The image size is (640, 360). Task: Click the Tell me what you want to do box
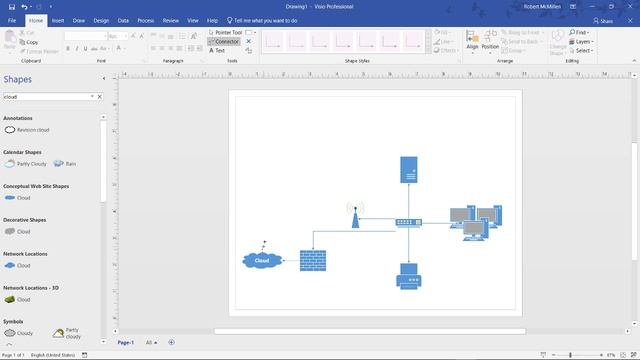pyautogui.click(x=262, y=20)
